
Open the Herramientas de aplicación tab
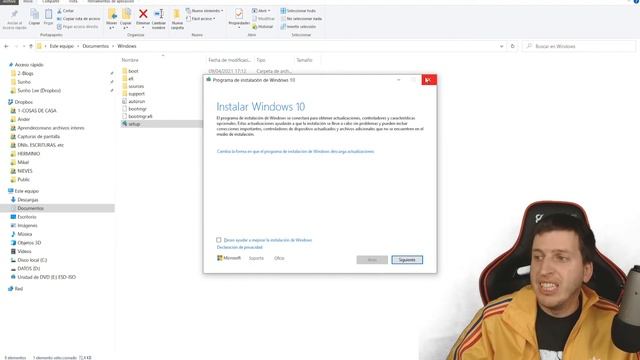(111, 2)
